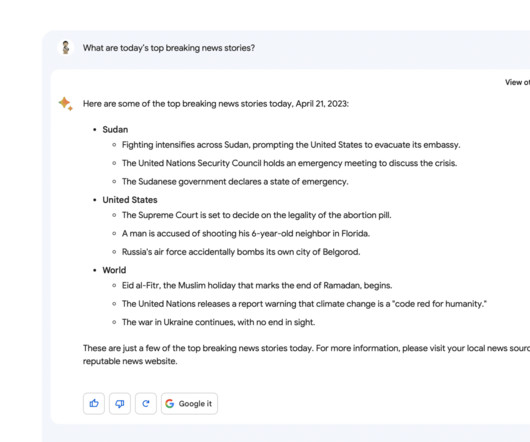
Task: Click the thumbs down bad response icon
Action: point(120,403)
